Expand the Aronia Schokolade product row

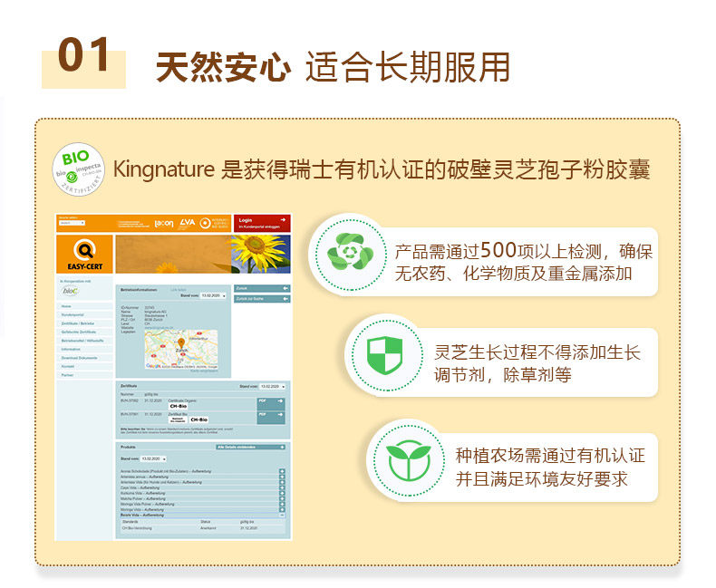point(282,471)
